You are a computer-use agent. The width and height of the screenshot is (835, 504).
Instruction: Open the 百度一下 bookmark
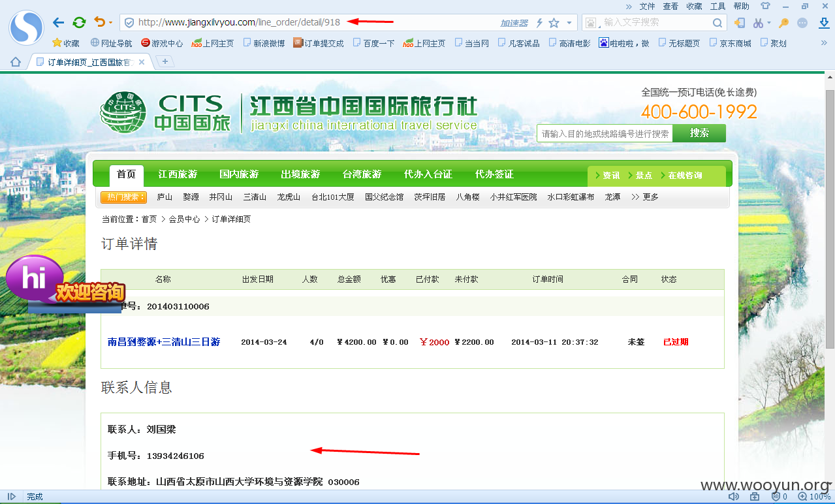pyautogui.click(x=373, y=43)
